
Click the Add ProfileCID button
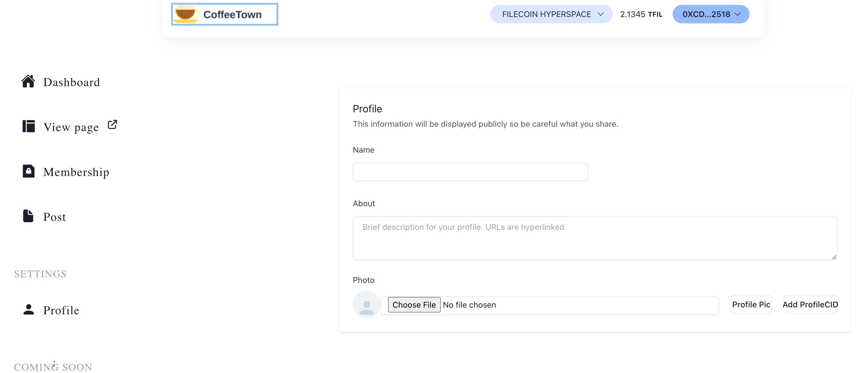coord(810,304)
